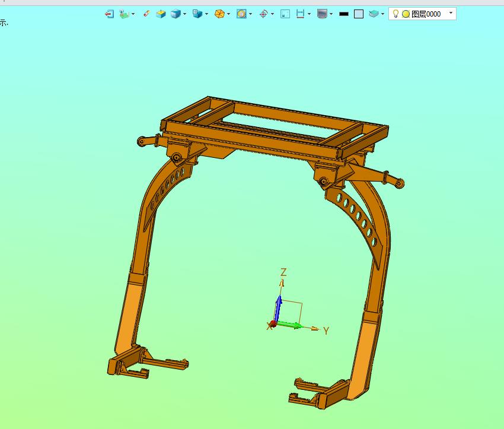Click the green Y axis arrow
The image size is (504, 429).
(289, 325)
